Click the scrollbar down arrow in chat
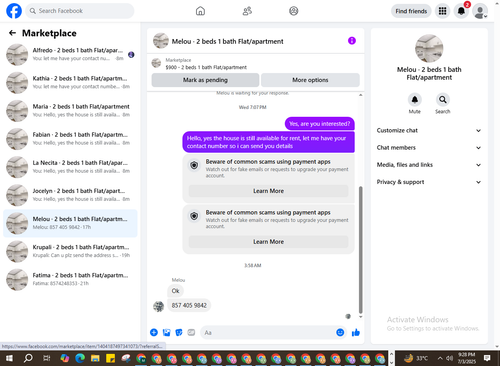This screenshot has width=500, height=366. pyautogui.click(x=360, y=317)
